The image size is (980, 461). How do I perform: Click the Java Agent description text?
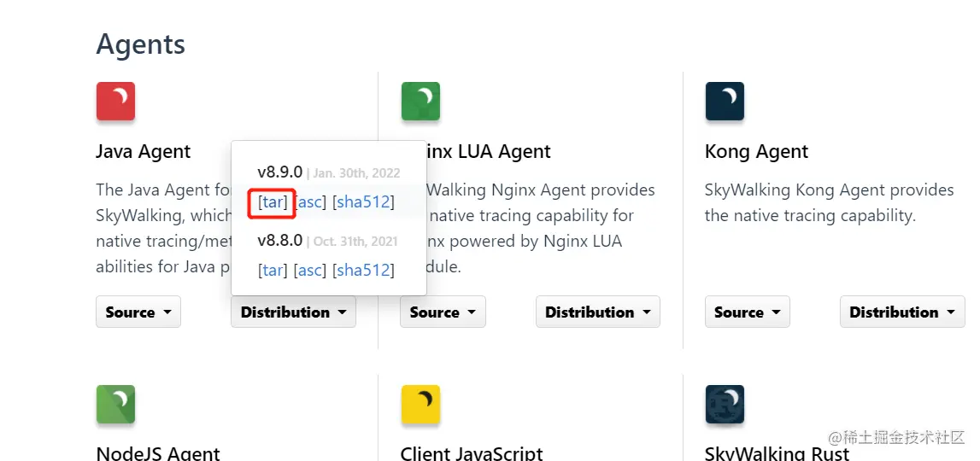(x=163, y=229)
